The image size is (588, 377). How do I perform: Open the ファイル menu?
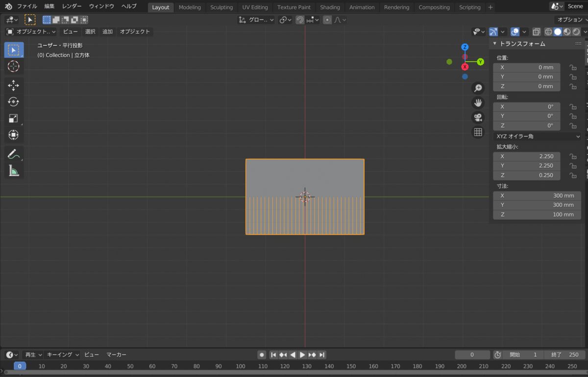click(27, 6)
